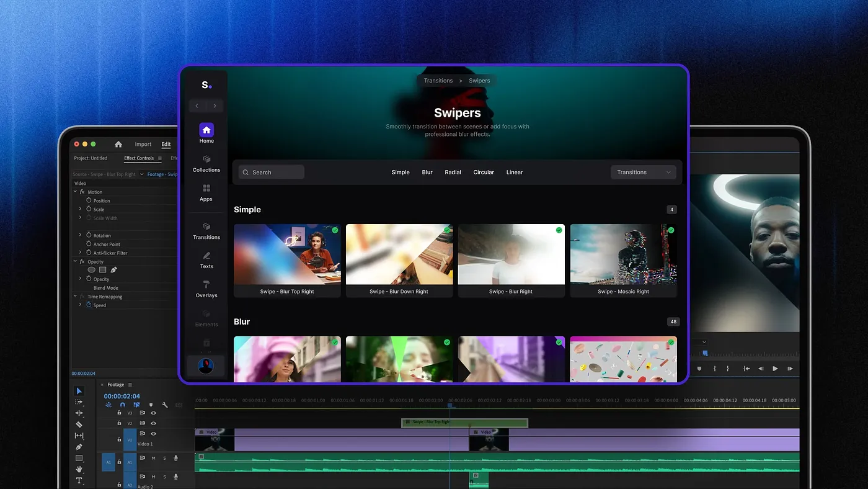Select the Slip tool in Premiere toolbar
The width and height of the screenshot is (868, 489).
(79, 436)
